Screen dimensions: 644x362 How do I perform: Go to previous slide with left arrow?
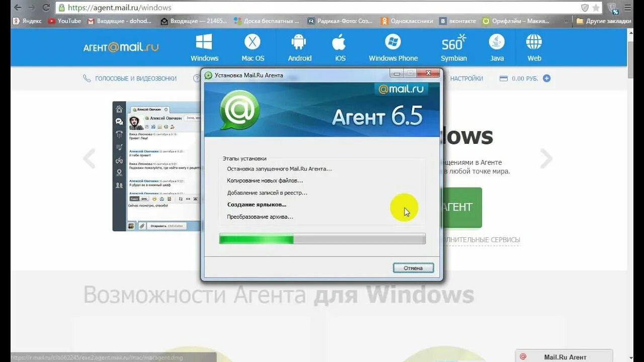89,159
